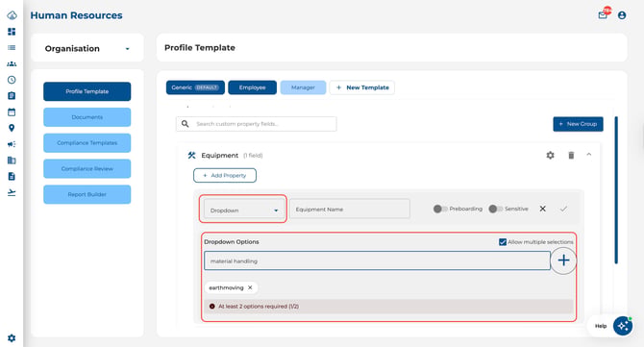Open Compliance Templates in side menu

(x=87, y=143)
